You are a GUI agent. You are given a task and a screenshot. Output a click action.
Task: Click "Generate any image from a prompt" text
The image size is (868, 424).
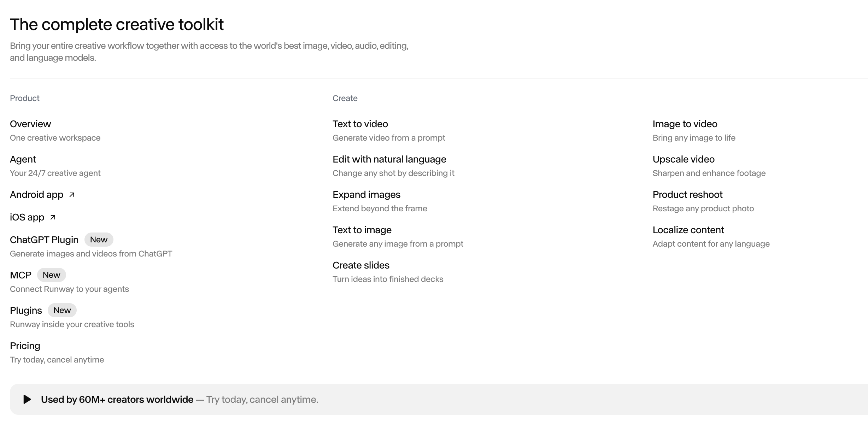[398, 244]
